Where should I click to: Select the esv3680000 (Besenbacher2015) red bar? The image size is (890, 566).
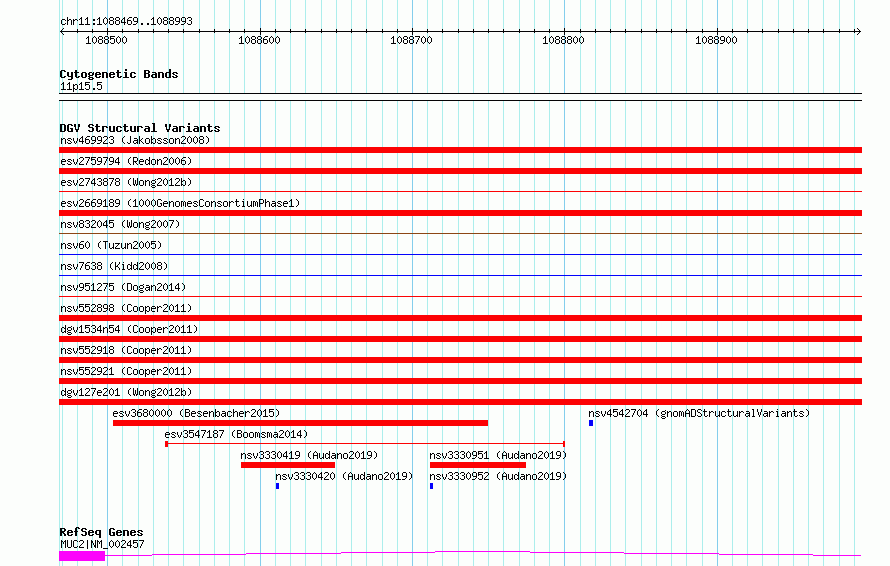pyautogui.click(x=300, y=423)
